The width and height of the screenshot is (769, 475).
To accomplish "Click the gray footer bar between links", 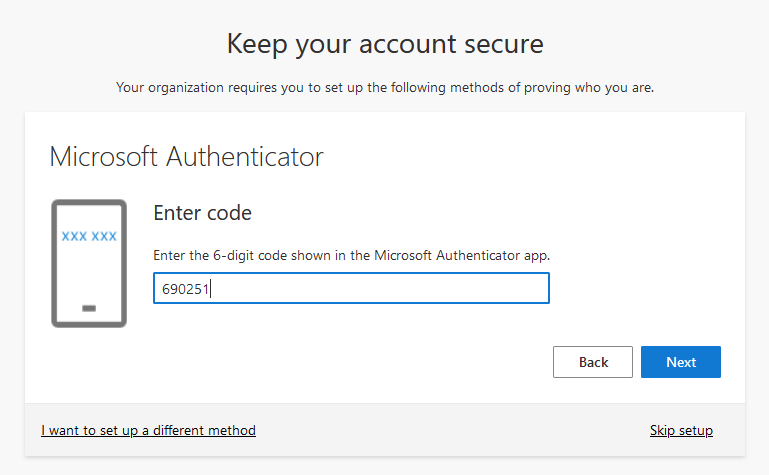I will 450,431.
